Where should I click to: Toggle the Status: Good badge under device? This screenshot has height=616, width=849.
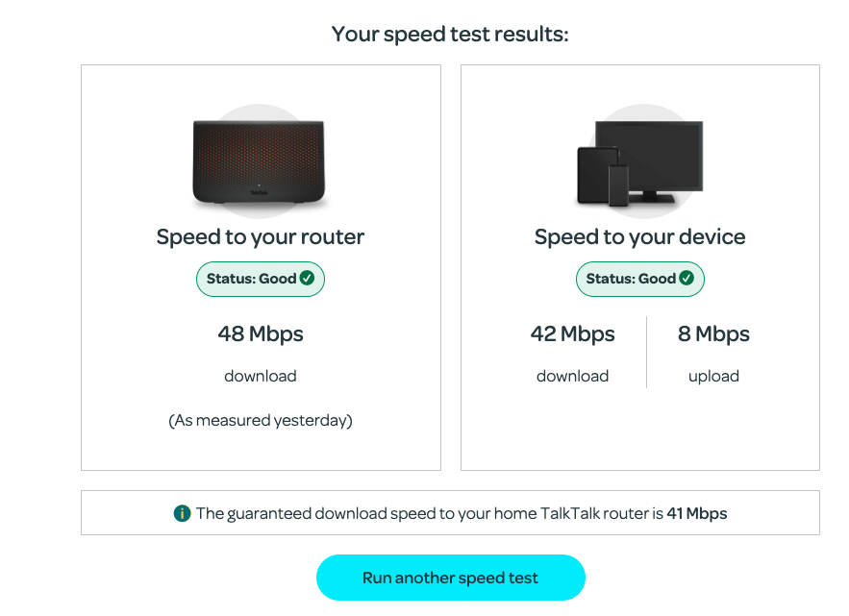(x=639, y=279)
